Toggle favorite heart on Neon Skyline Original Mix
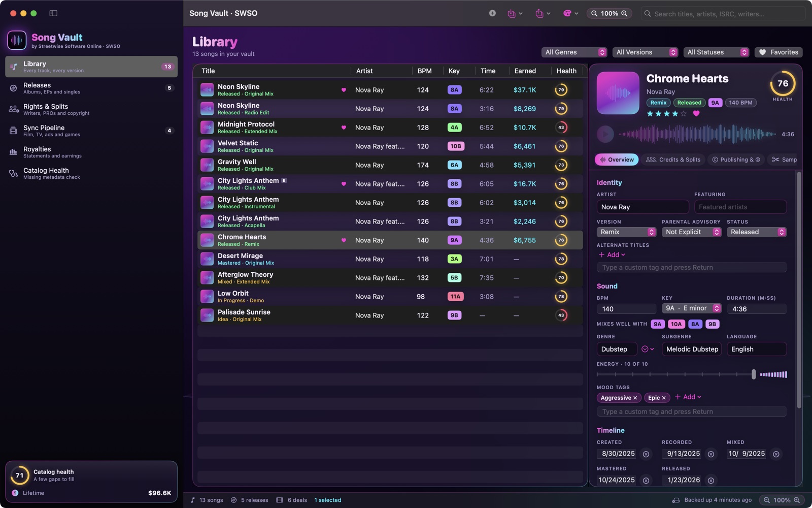This screenshot has height=508, width=812. [x=344, y=90]
